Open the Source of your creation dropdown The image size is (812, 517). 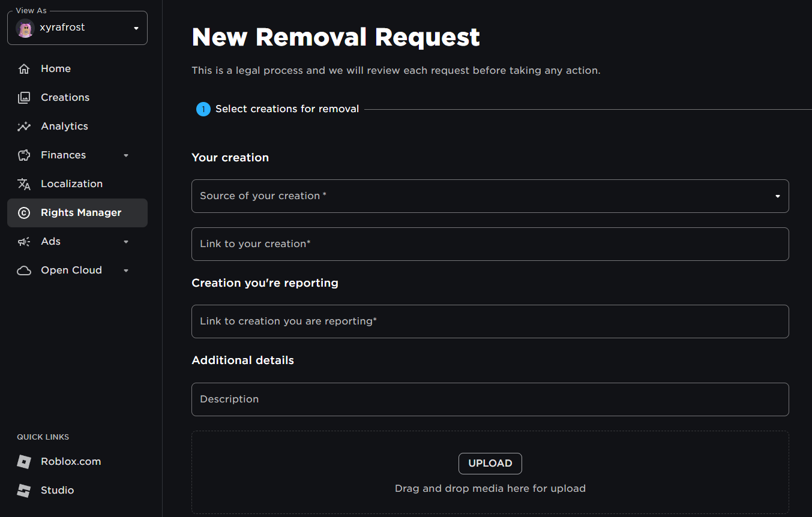click(x=490, y=196)
